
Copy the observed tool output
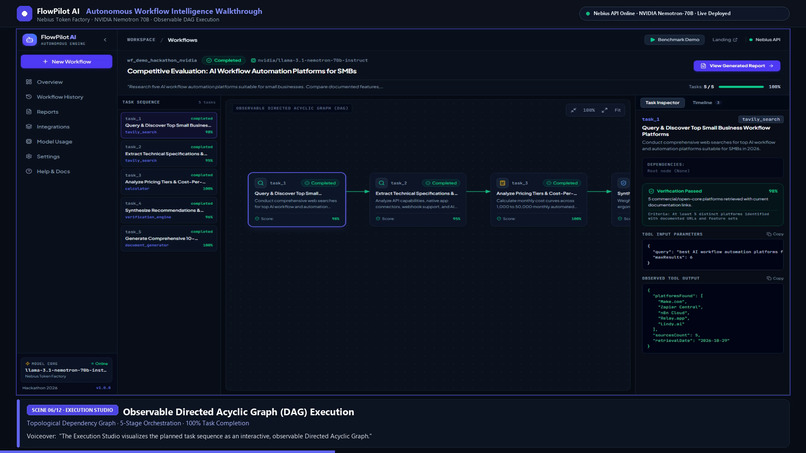pos(775,278)
